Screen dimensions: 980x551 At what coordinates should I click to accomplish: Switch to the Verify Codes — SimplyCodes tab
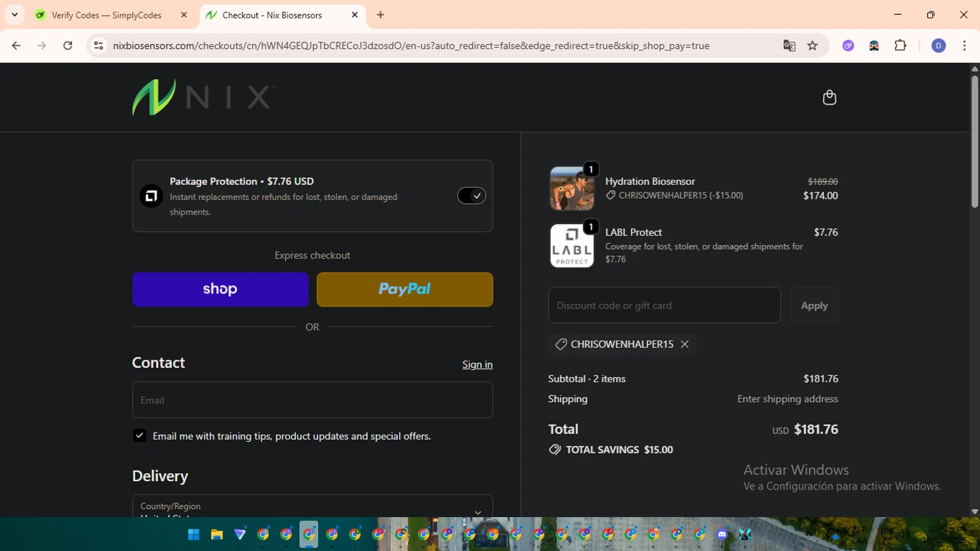coord(106,15)
